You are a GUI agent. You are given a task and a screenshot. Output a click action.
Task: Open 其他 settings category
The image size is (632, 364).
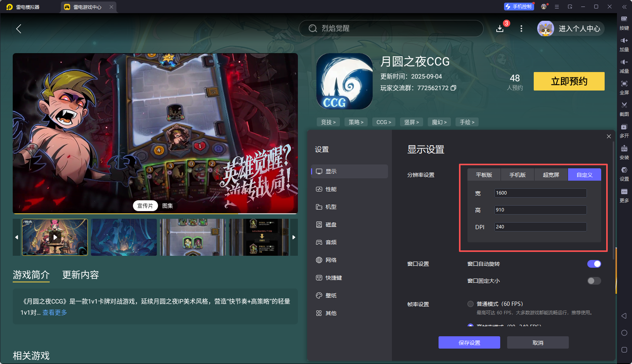[350, 313]
